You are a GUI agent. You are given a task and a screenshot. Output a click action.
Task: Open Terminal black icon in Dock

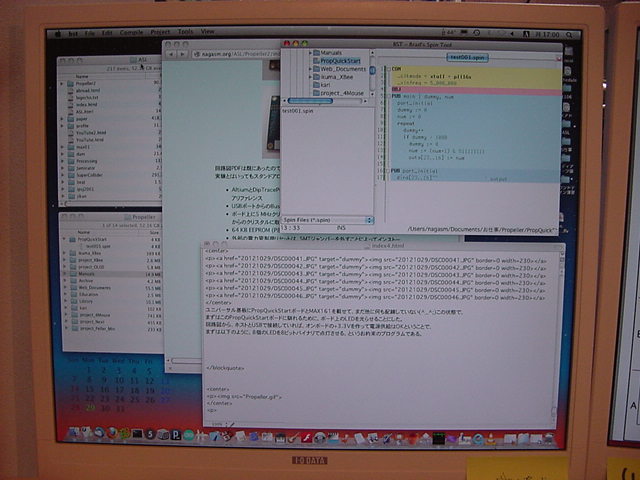point(137,434)
